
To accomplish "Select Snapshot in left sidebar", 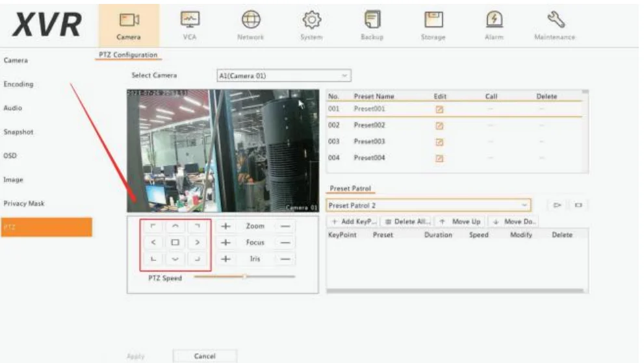I will [18, 132].
